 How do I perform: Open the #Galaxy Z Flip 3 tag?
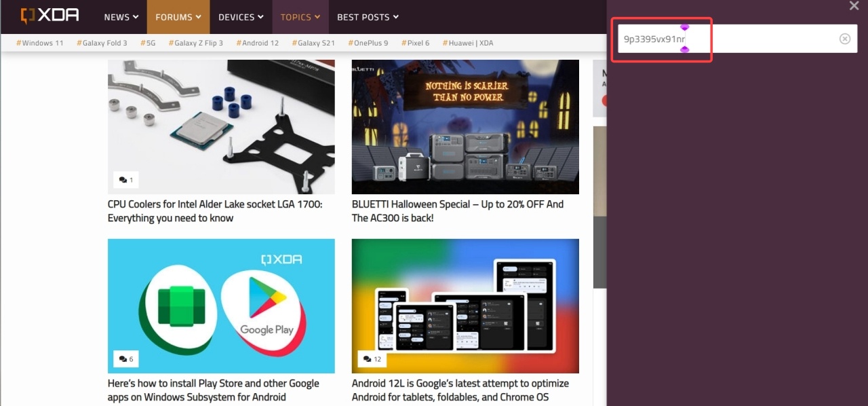[196, 43]
